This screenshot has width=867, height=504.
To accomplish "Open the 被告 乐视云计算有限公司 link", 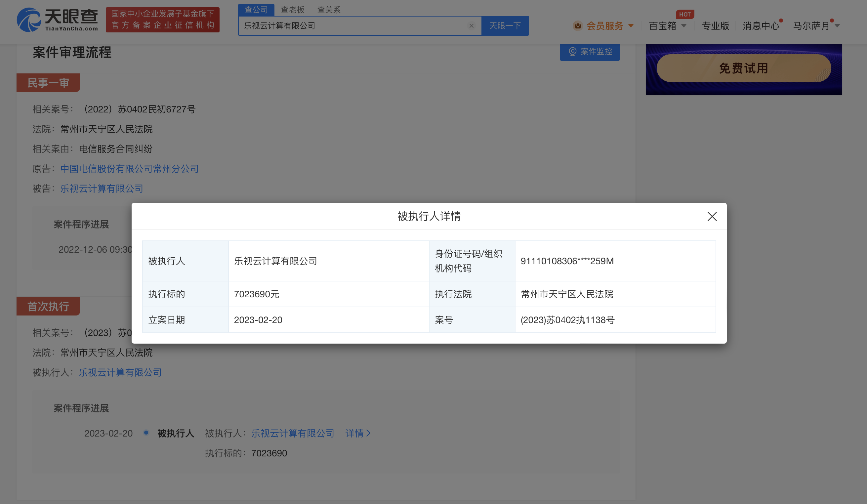I will [x=102, y=189].
